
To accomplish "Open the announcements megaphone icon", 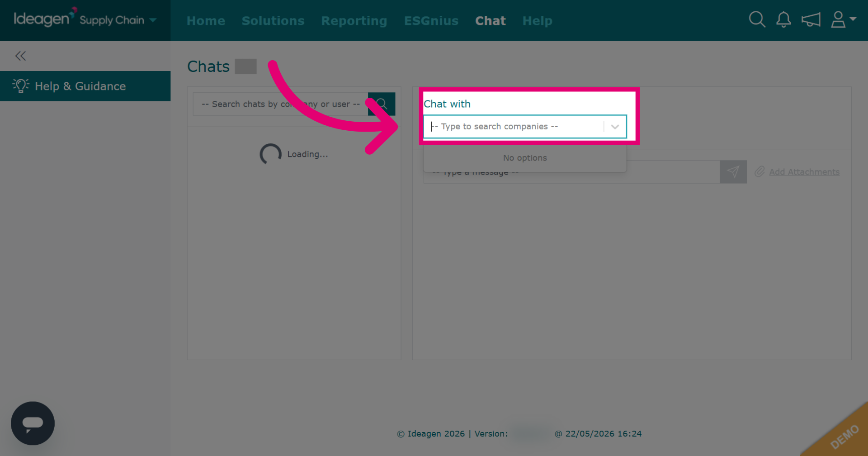I will 811,20.
